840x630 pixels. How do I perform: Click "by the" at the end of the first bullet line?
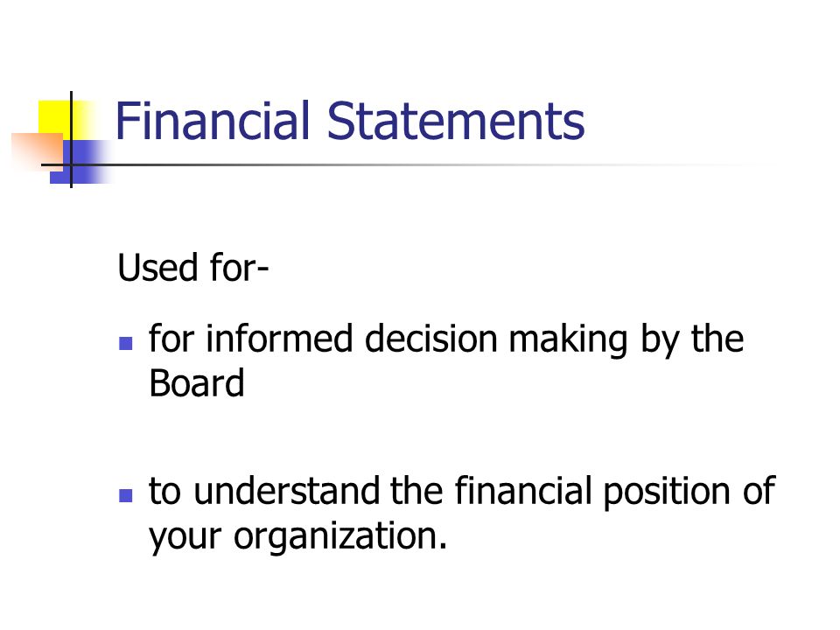pos(692,341)
